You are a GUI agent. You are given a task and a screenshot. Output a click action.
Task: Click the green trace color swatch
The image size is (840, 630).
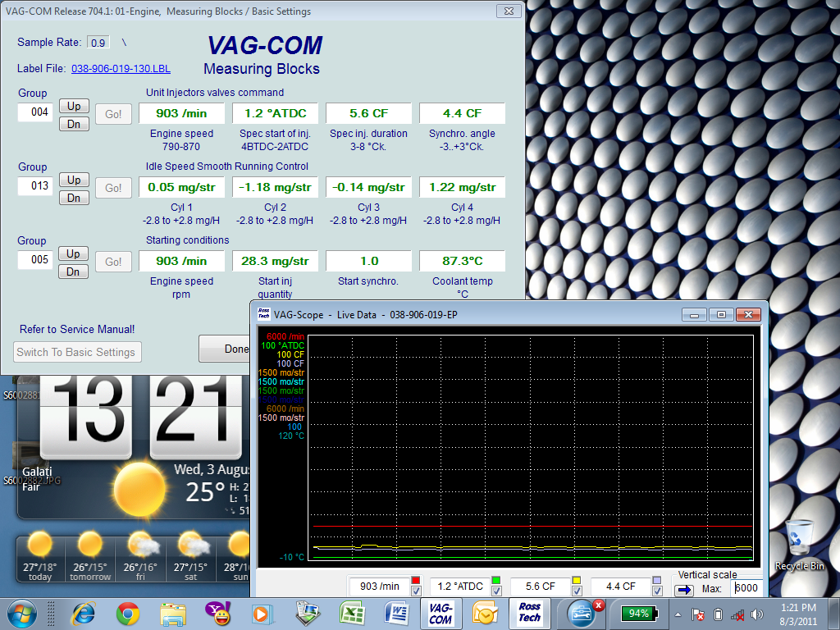pyautogui.click(x=496, y=580)
